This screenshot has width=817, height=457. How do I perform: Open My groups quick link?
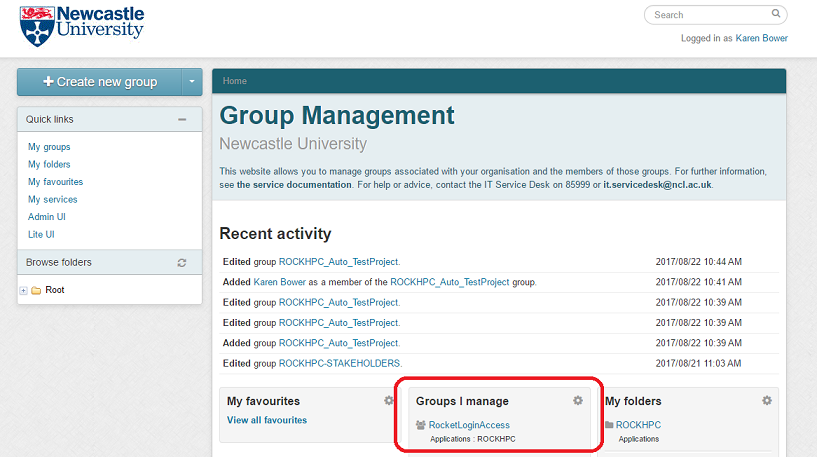tap(49, 147)
